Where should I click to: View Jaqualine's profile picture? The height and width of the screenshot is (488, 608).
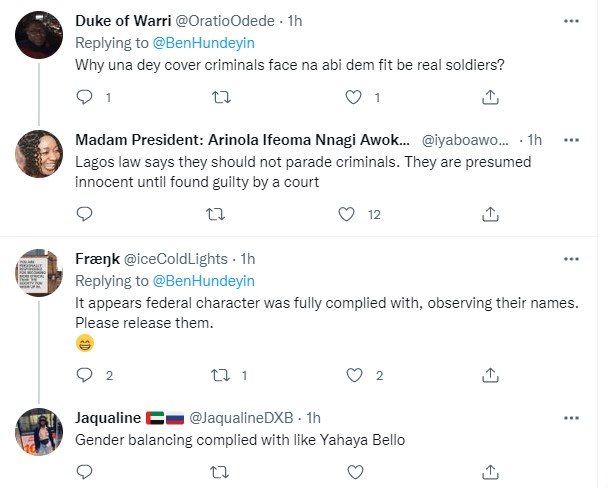coord(41,435)
